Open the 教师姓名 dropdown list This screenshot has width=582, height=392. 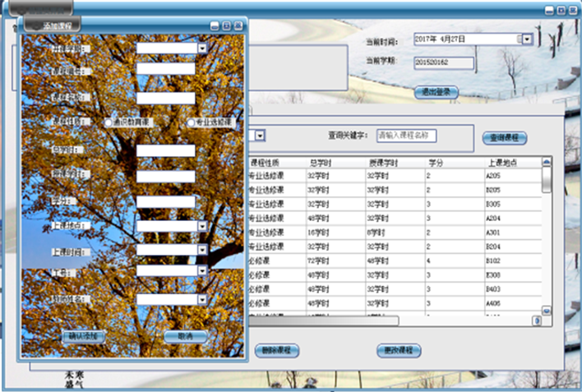coord(202,300)
